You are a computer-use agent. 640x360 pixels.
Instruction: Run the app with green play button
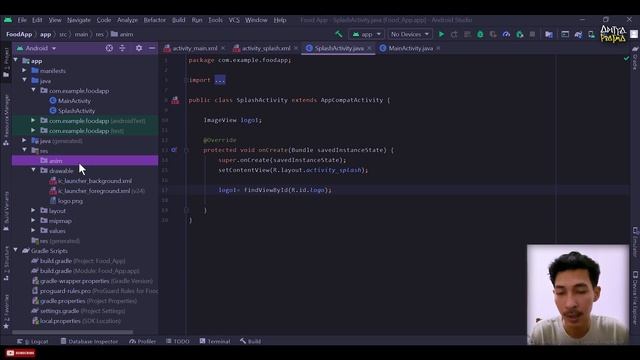click(441, 34)
